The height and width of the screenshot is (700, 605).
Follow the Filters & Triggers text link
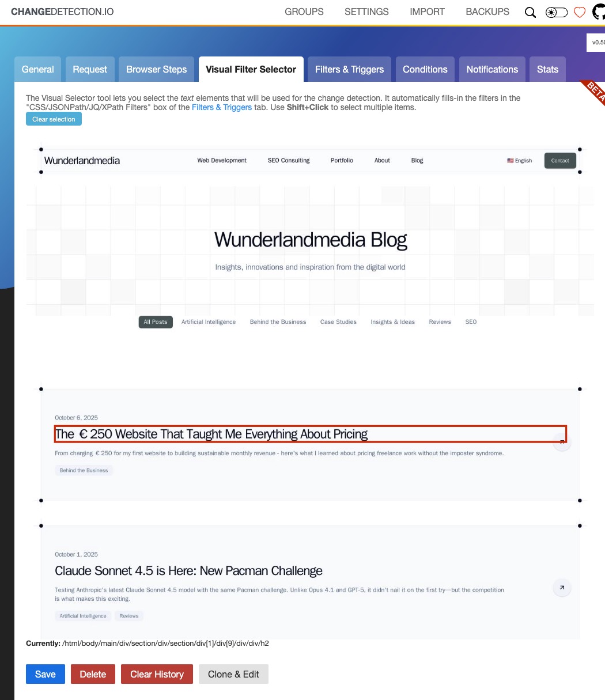click(x=222, y=107)
